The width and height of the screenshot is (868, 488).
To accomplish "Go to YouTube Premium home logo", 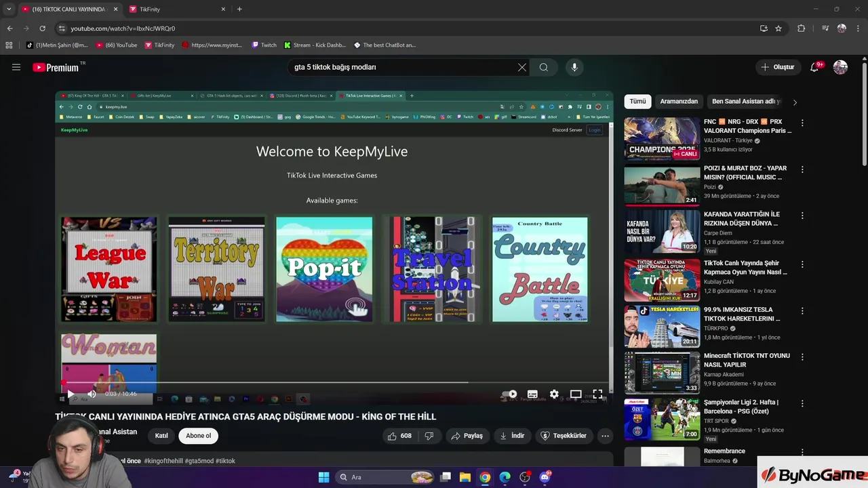I will 56,67.
